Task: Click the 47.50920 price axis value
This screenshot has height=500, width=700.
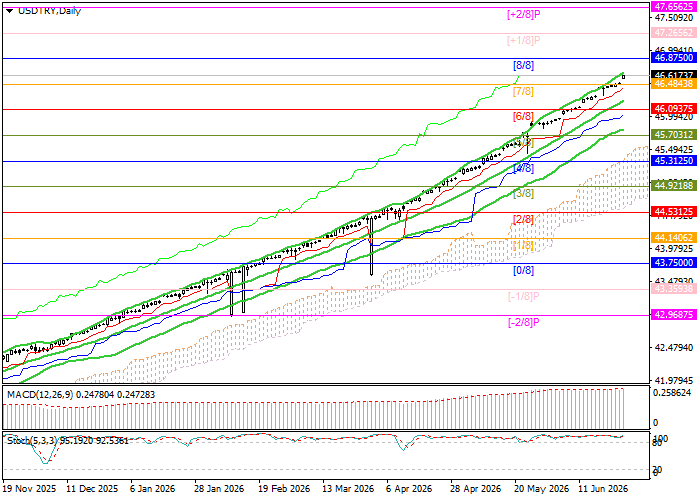Action: click(x=674, y=18)
